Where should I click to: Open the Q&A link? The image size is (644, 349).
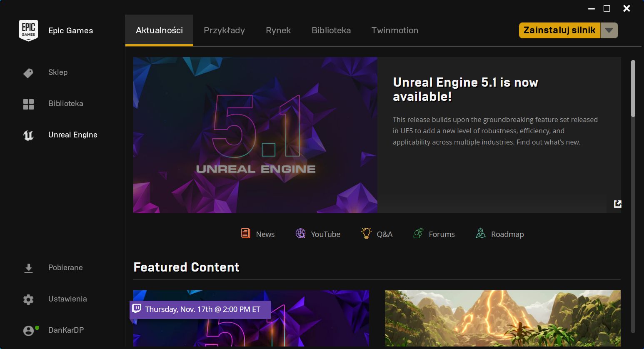pyautogui.click(x=384, y=234)
